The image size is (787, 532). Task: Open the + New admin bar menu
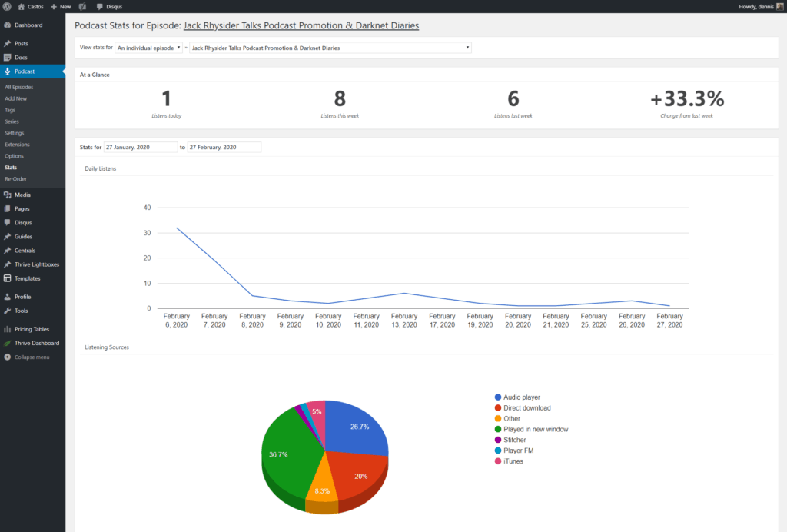coord(61,6)
